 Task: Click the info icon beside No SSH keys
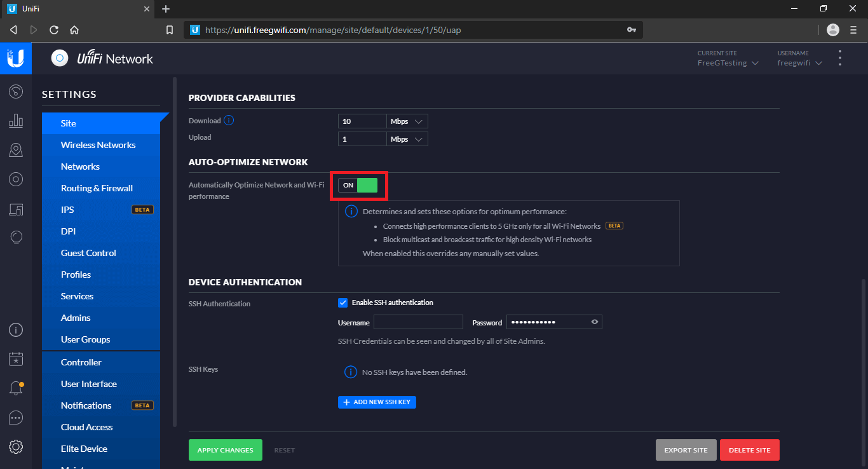(x=350, y=372)
